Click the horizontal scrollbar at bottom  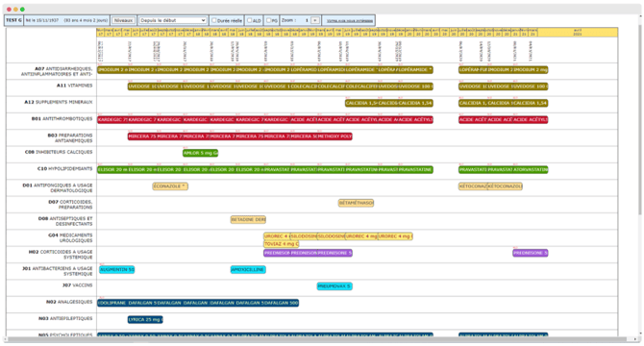[316, 340]
